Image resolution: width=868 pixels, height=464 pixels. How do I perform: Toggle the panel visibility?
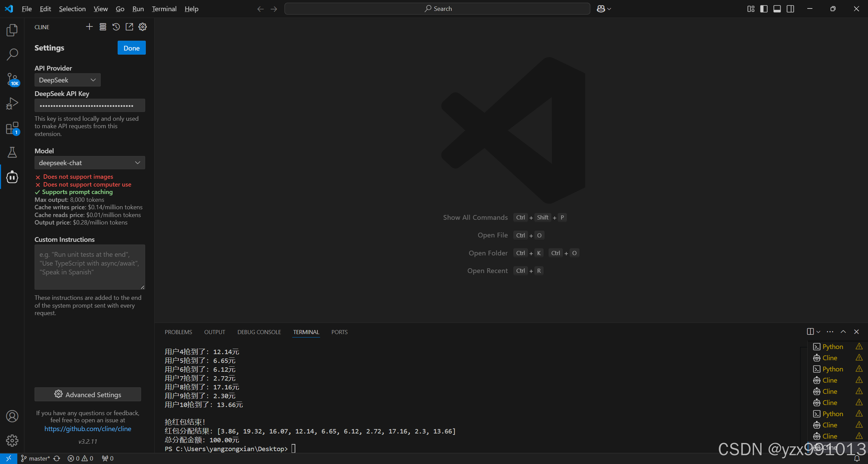(x=777, y=8)
